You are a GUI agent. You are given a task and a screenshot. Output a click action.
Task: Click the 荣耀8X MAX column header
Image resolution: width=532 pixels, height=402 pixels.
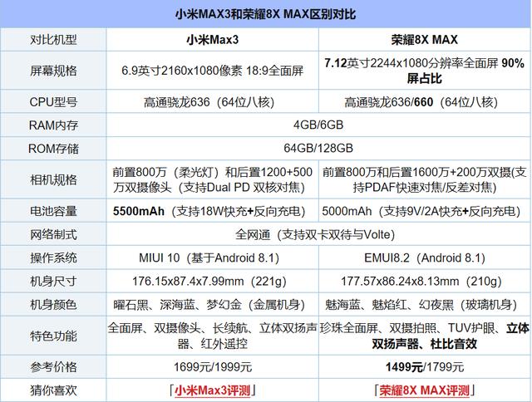click(x=425, y=40)
